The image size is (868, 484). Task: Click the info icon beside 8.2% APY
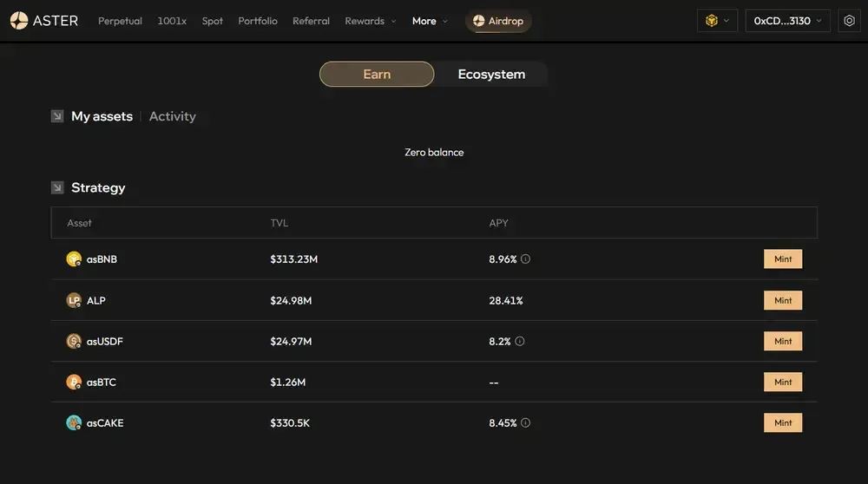click(519, 341)
